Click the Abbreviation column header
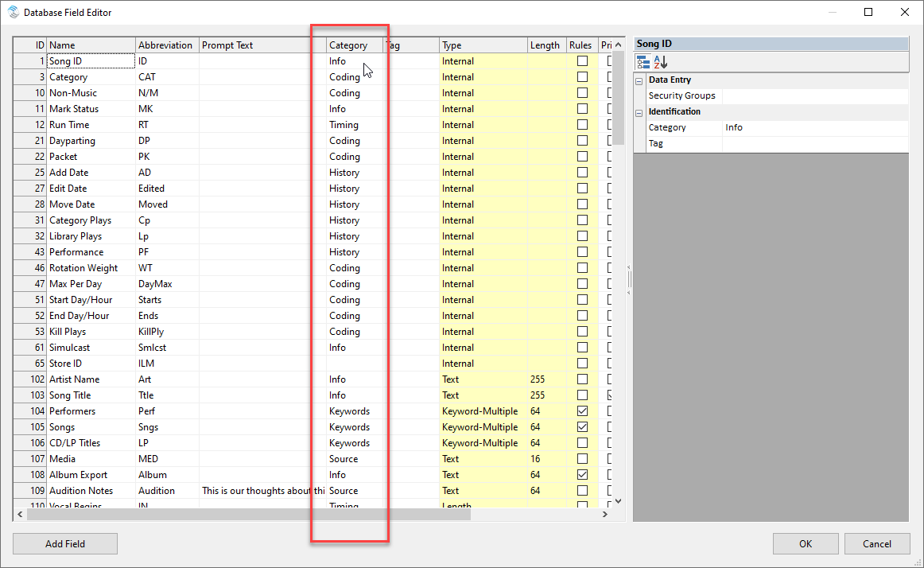 point(165,45)
